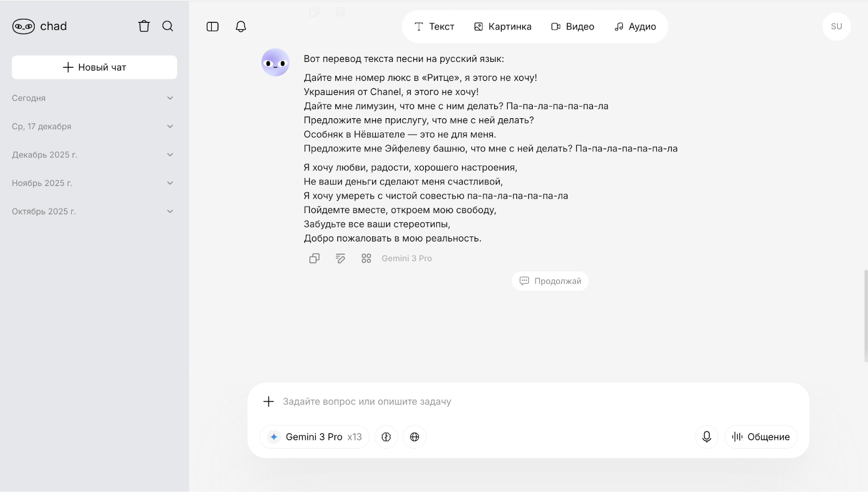The height and width of the screenshot is (492, 868).
Task: Click the message input field
Action: tap(488, 401)
